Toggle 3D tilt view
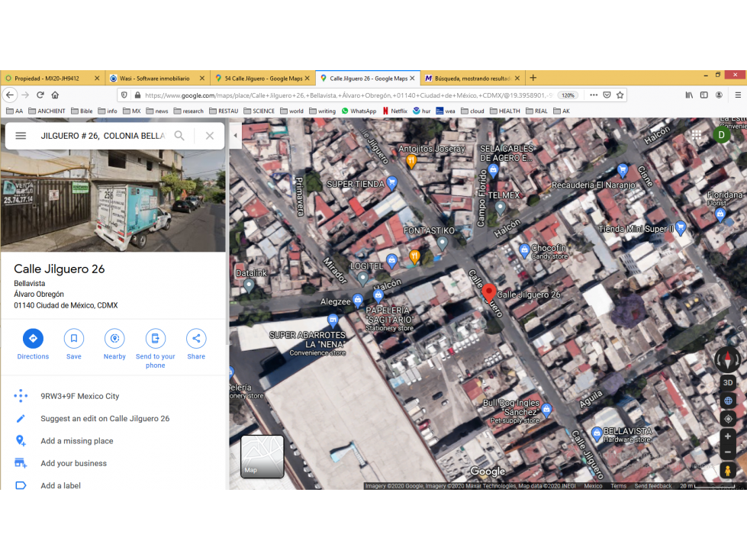Screen dimensions: 747x560 [x=728, y=383]
